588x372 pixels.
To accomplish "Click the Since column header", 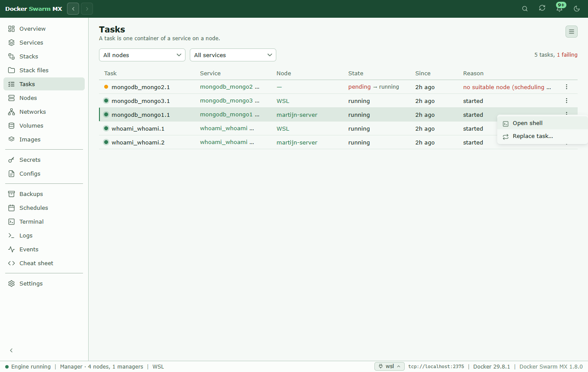I will coord(423,73).
